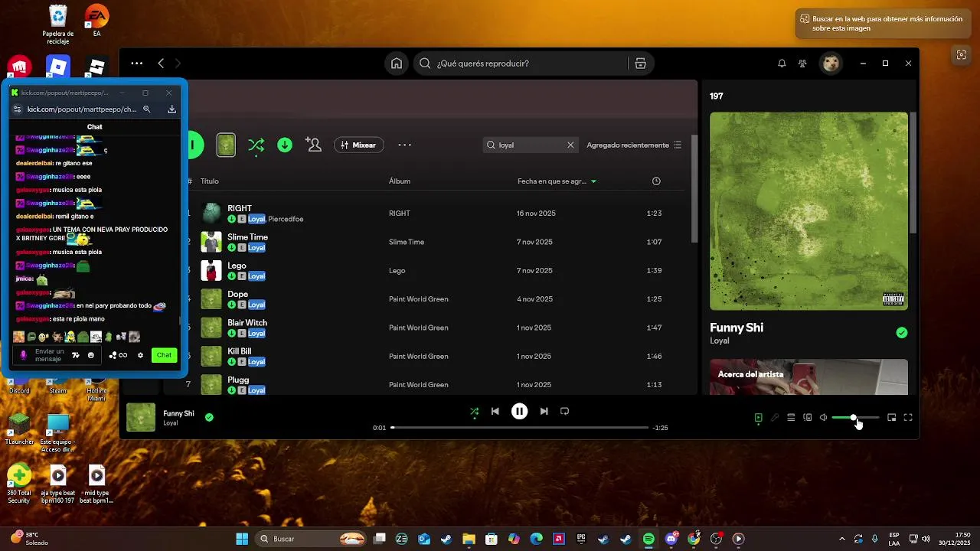Open Loyal artist under Funny Shi in sidebar
980x551 pixels.
[x=720, y=341]
